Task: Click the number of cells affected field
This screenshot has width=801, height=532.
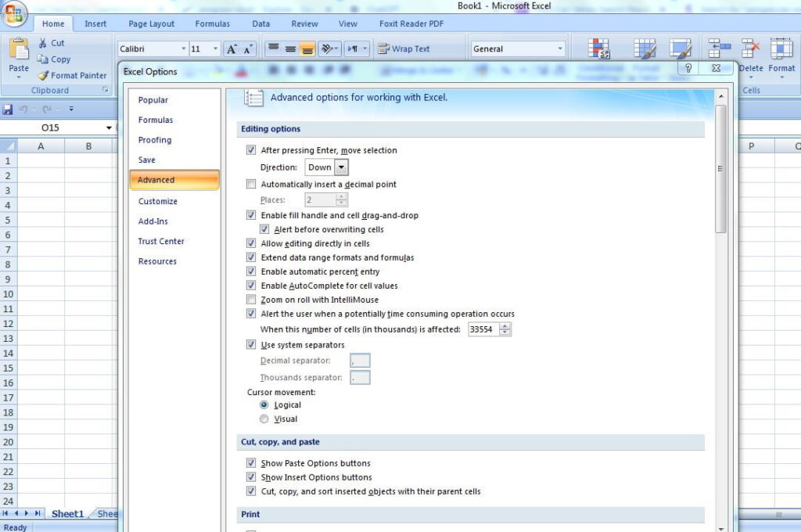Action: [x=483, y=329]
